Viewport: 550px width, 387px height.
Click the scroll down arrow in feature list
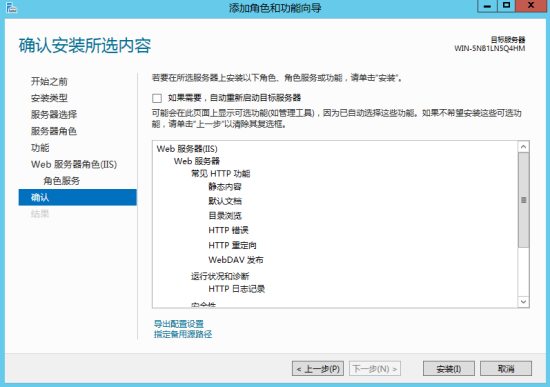point(523,302)
